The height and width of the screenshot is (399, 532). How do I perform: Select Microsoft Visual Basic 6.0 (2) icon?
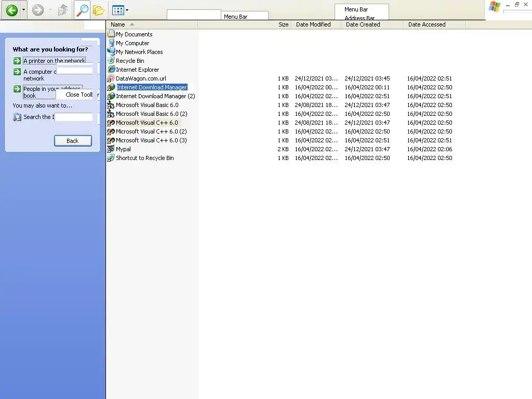pos(111,113)
